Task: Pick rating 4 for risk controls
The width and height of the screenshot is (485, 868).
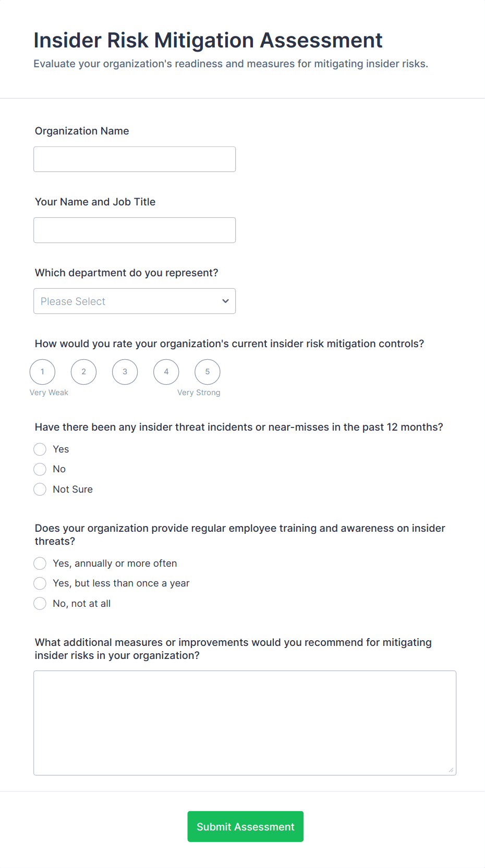Action: 166,372
